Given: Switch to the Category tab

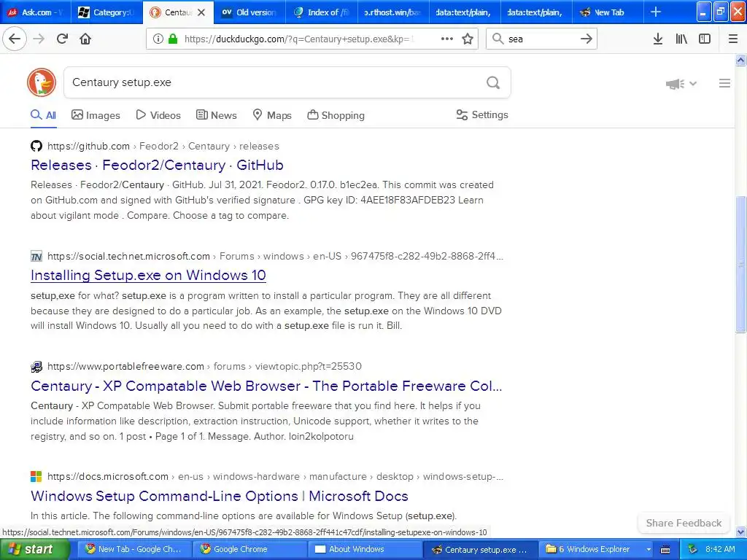Looking at the screenshot, I should (107, 12).
